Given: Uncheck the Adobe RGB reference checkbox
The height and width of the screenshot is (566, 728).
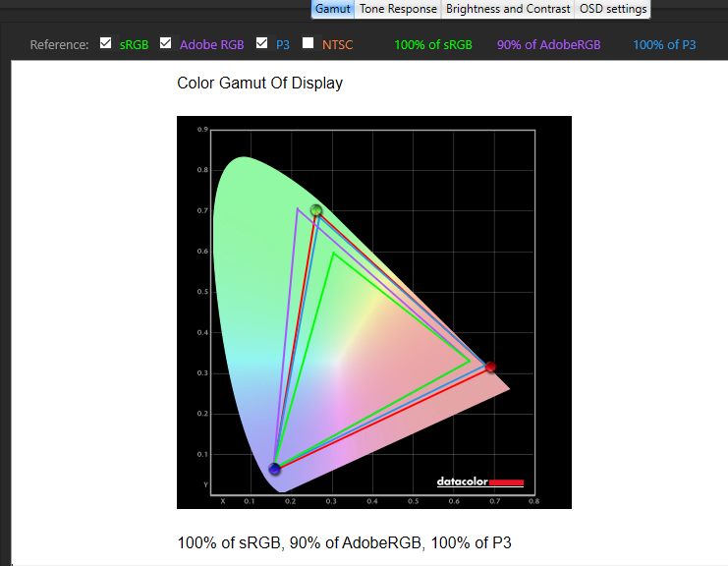Looking at the screenshot, I should (166, 43).
